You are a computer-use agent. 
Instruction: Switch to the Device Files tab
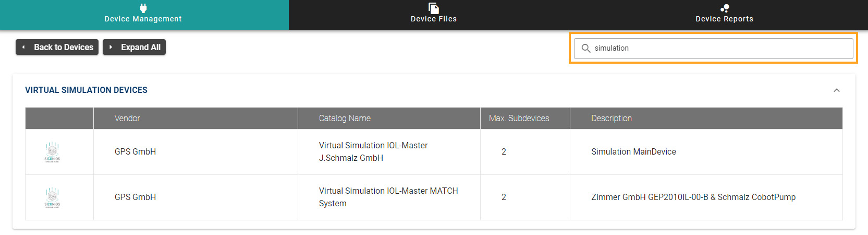point(433,15)
